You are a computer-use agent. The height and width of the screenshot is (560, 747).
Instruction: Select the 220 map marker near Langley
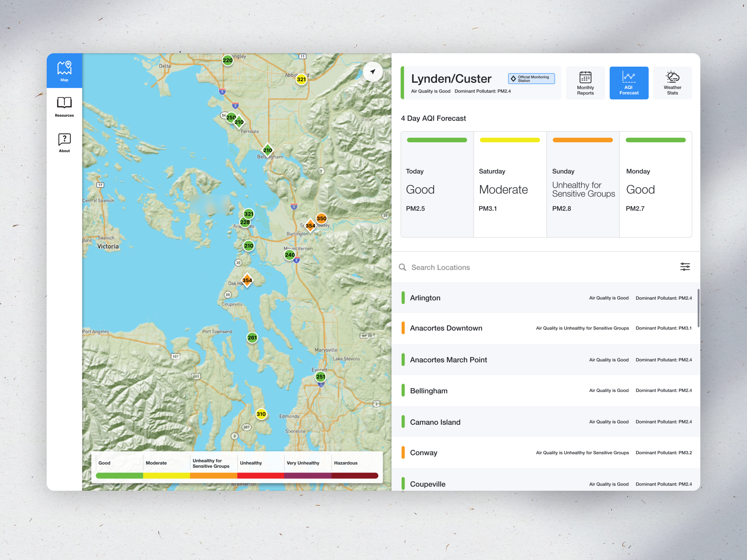pyautogui.click(x=228, y=61)
